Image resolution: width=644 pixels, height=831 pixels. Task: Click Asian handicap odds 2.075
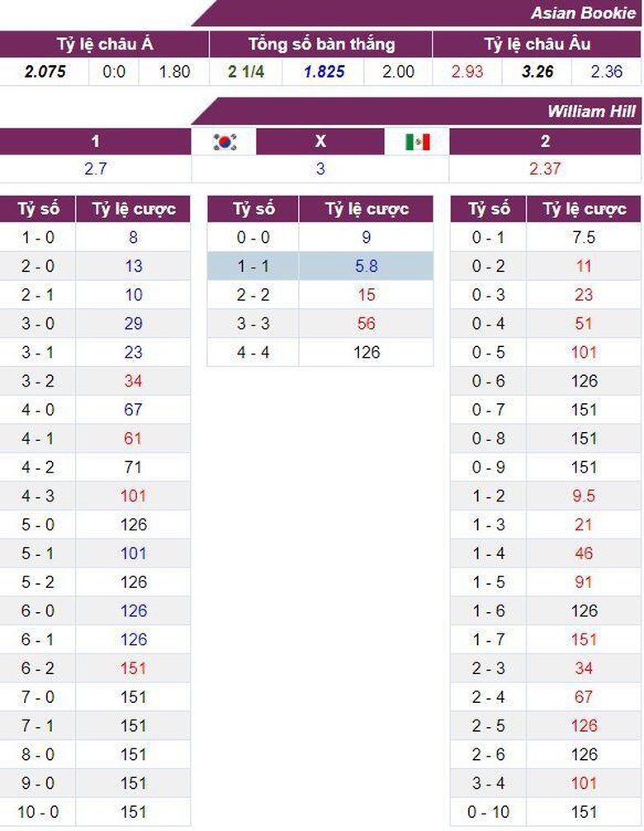coord(45,72)
